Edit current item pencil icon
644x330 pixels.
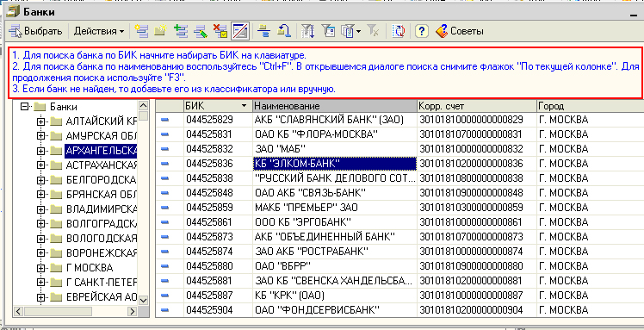(201, 31)
